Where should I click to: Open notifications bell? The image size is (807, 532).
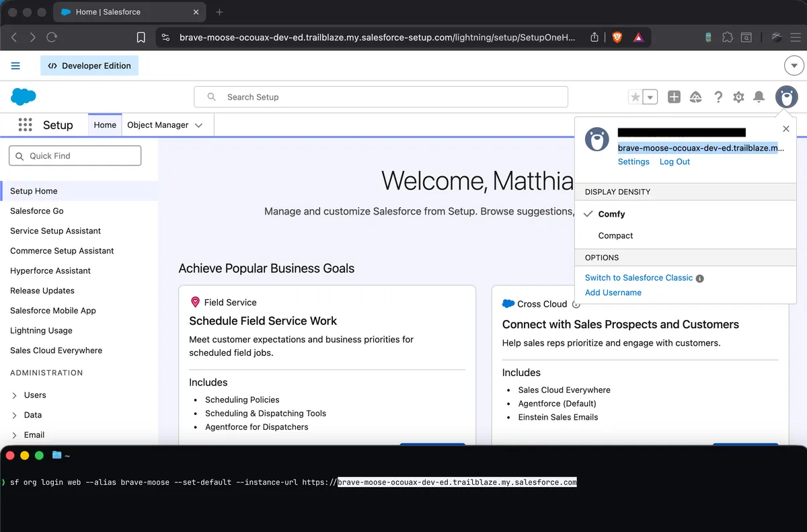759,97
